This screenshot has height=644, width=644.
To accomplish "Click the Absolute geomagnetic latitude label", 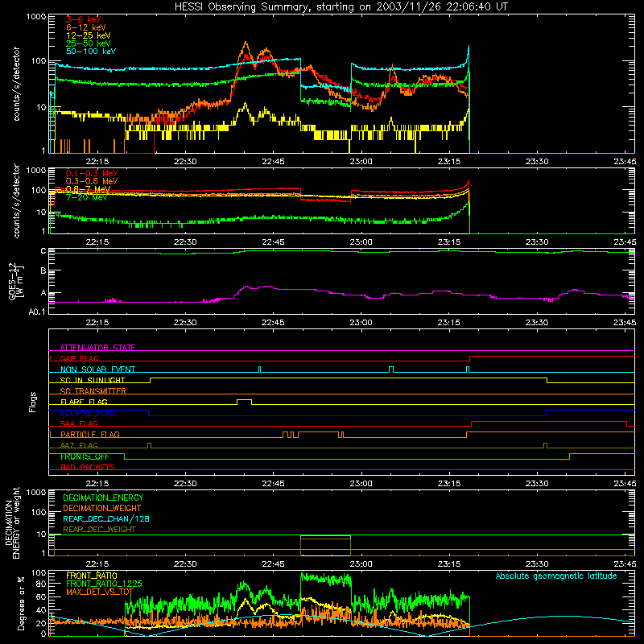I will pyautogui.click(x=556, y=576).
